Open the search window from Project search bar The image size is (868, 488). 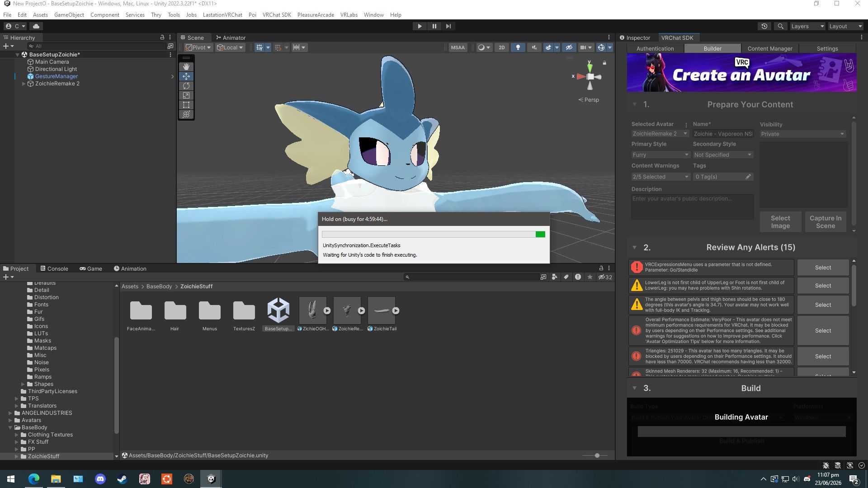click(x=543, y=277)
